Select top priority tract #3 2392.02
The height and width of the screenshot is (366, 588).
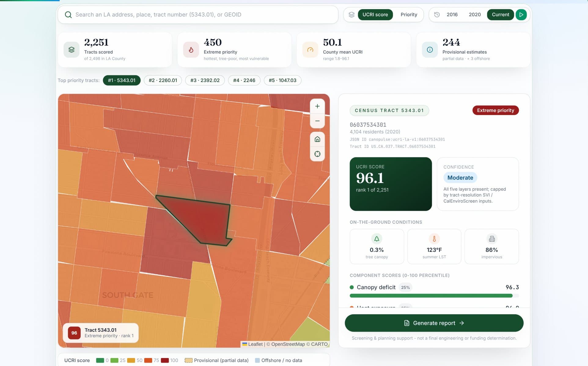pos(205,80)
